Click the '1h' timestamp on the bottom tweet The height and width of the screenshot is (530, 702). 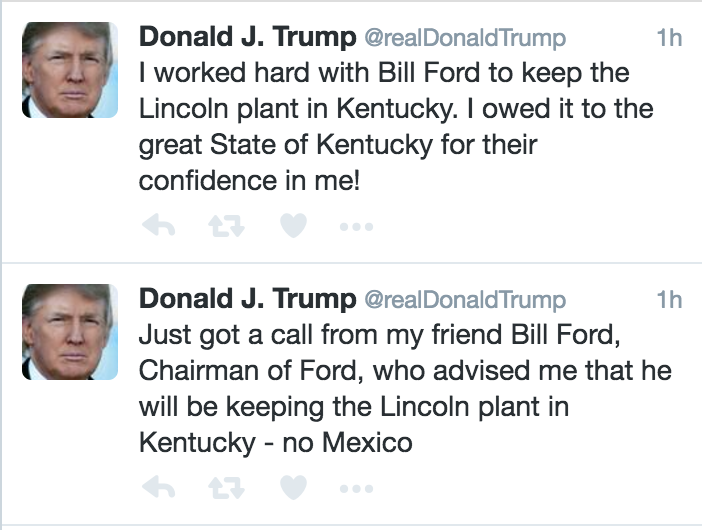669,300
